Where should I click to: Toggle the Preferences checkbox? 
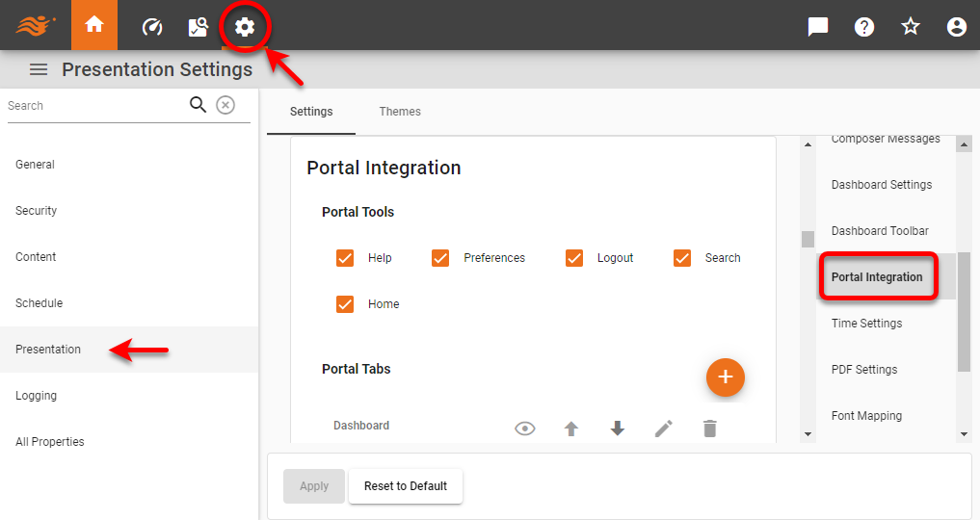(440, 258)
